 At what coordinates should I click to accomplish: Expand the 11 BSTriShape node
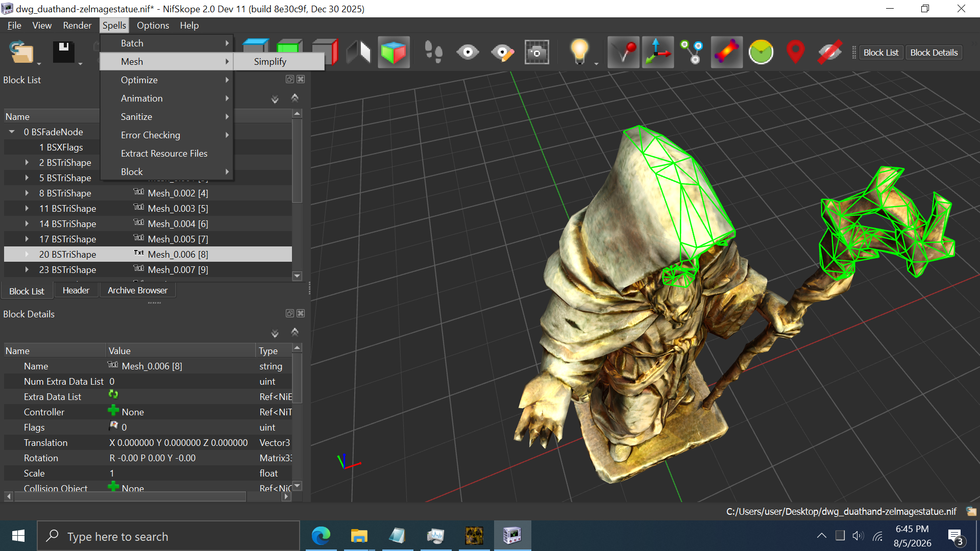click(x=27, y=208)
